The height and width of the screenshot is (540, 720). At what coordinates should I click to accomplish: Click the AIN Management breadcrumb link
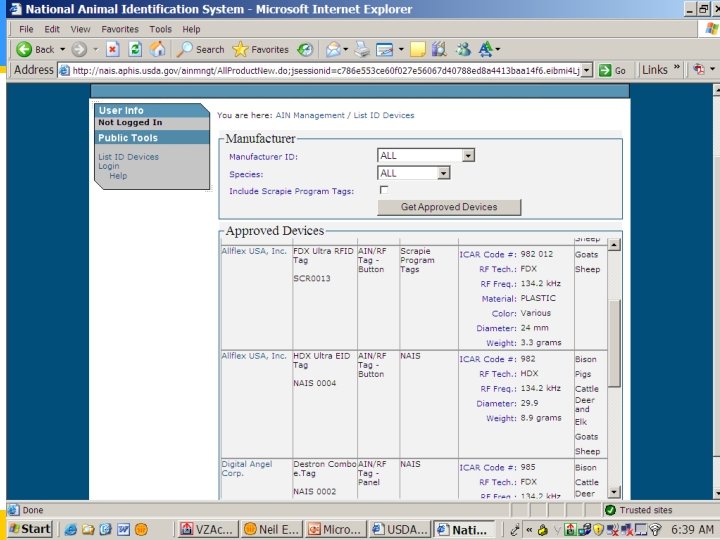pos(310,115)
